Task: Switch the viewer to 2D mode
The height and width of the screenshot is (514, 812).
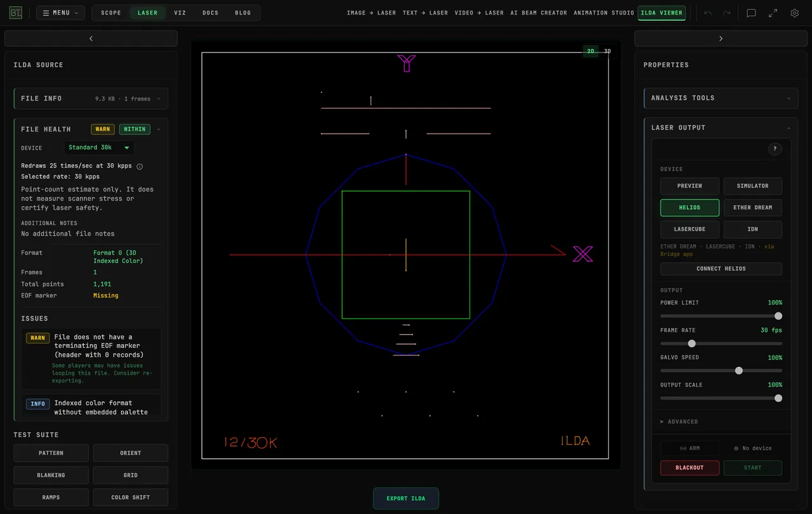Action: click(x=591, y=51)
